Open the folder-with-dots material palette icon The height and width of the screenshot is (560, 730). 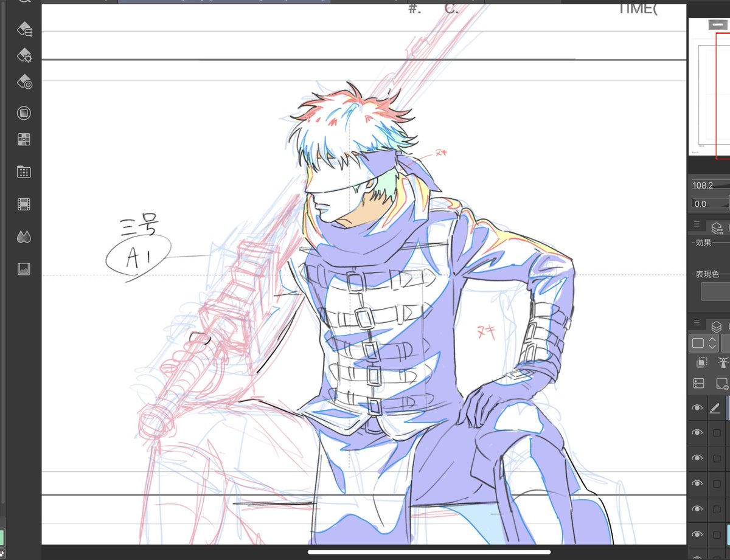(x=24, y=171)
